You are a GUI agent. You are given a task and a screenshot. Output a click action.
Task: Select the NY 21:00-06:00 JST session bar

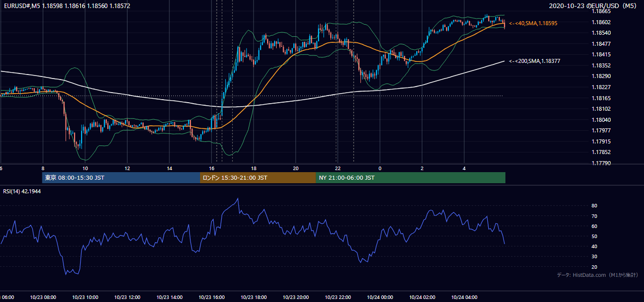point(411,178)
